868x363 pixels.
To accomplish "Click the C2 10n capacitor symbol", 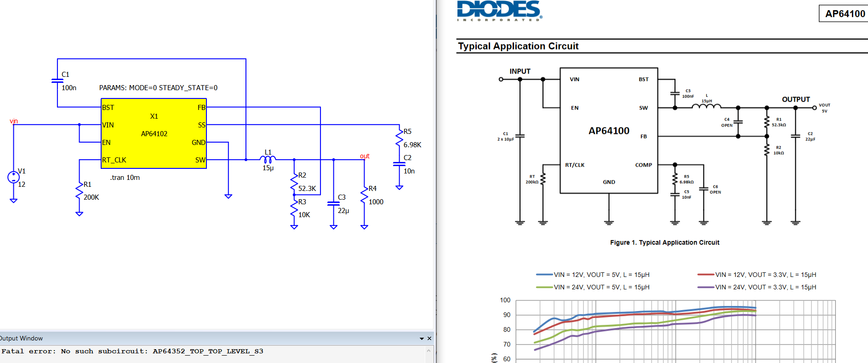I will point(399,164).
